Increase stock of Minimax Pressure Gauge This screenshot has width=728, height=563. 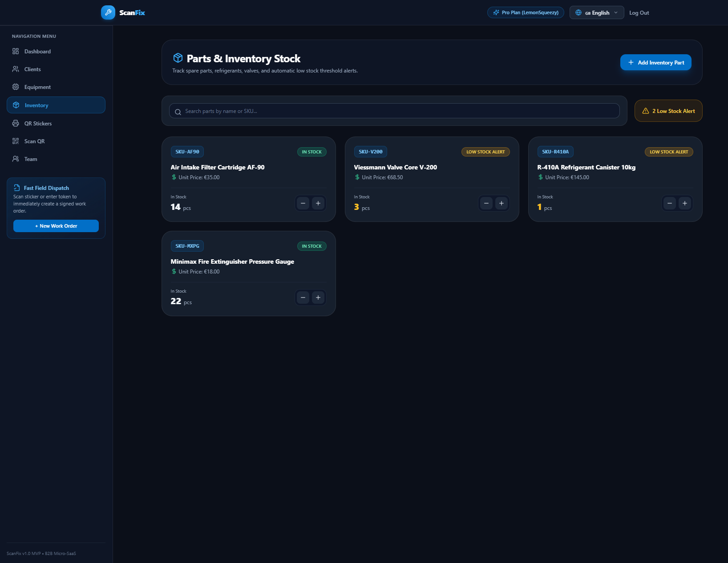click(x=318, y=298)
